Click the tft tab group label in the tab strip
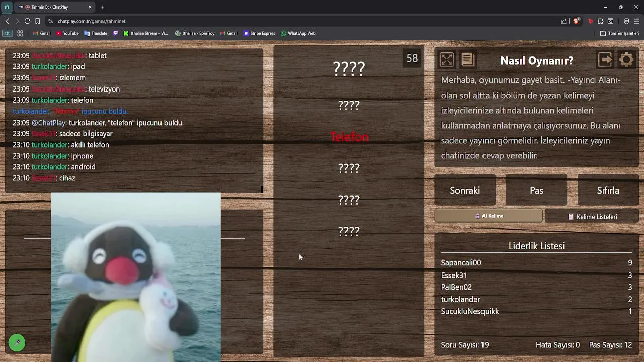Viewport: 644px width, 362px height. click(7, 7)
